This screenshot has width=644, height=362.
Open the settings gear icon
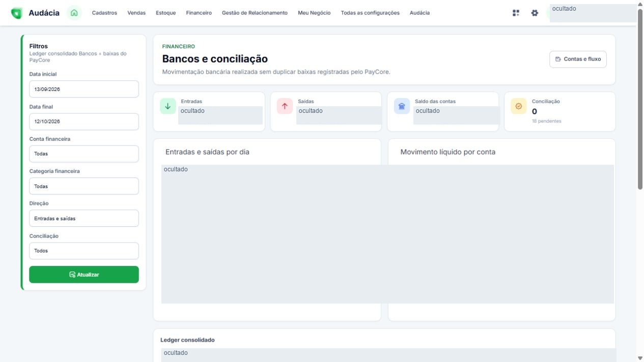[535, 13]
